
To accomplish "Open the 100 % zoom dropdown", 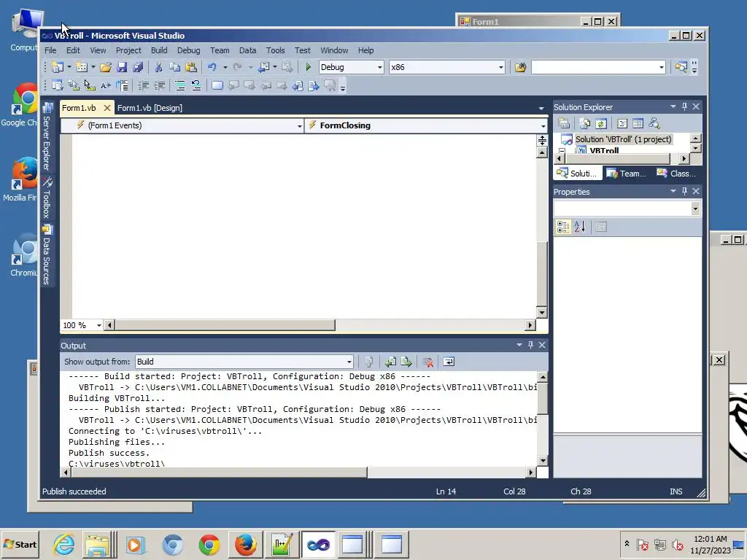I will point(99,325).
